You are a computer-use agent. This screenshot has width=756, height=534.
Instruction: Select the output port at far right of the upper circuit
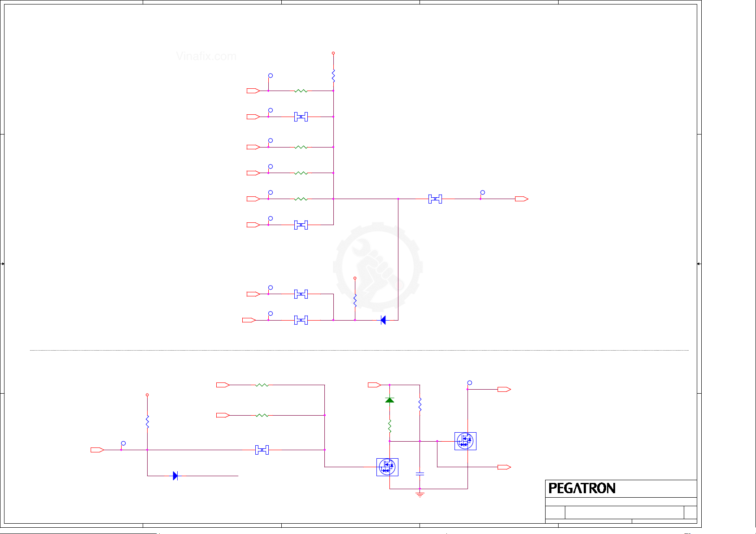tap(522, 199)
